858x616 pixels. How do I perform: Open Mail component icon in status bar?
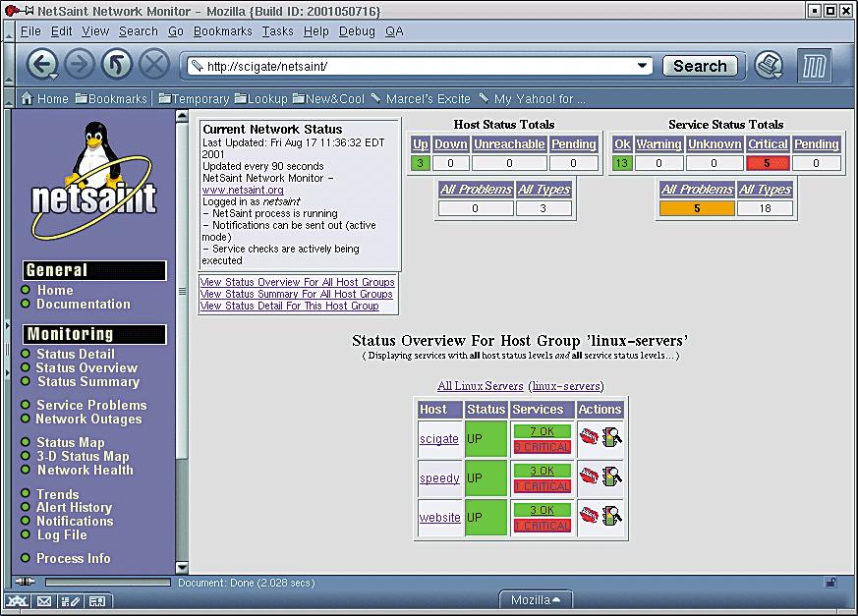pos(44,600)
